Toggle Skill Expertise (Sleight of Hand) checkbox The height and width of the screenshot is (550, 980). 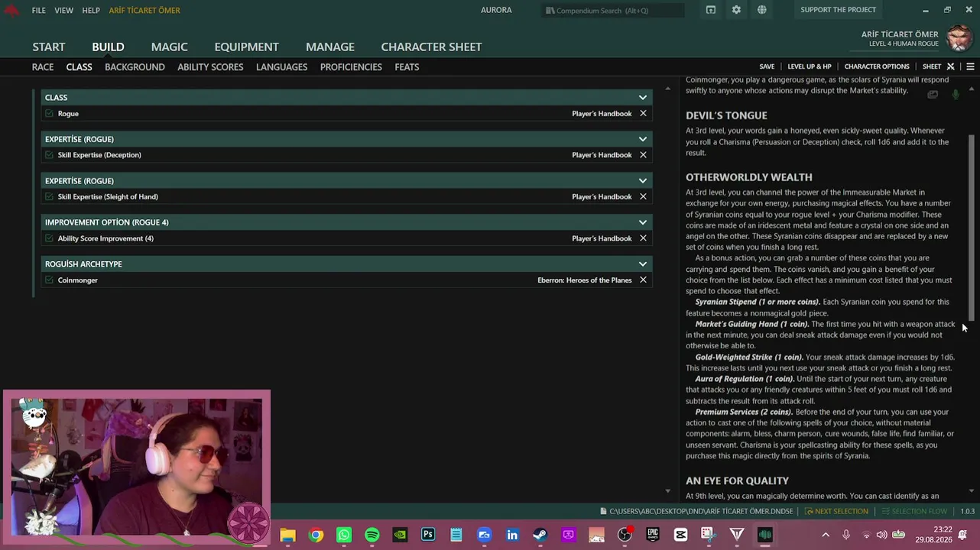pyautogui.click(x=50, y=196)
